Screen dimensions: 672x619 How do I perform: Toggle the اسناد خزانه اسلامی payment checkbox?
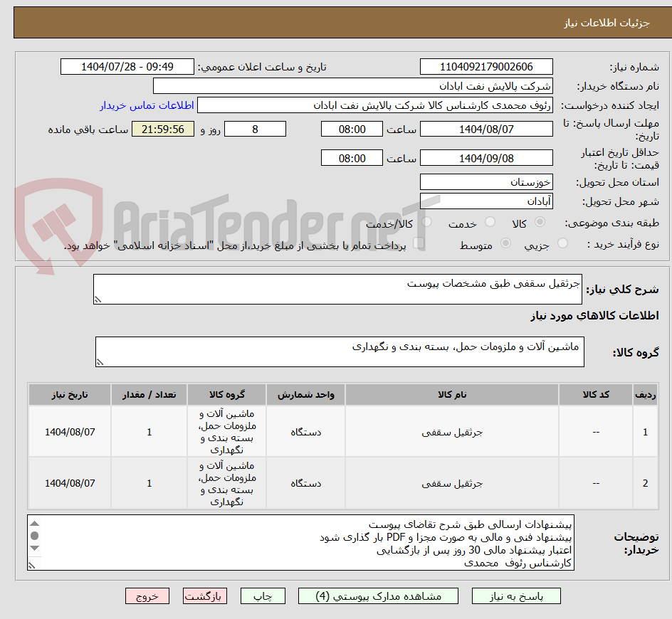(419, 243)
